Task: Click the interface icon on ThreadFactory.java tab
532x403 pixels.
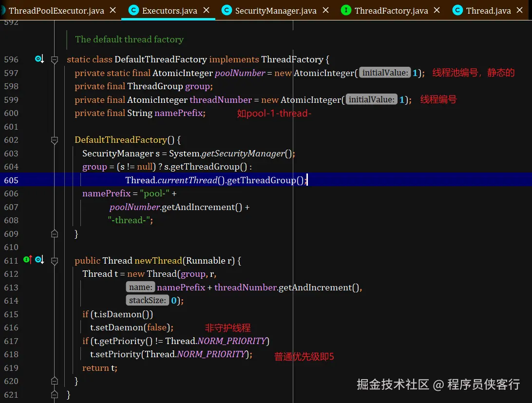Action: [x=346, y=11]
